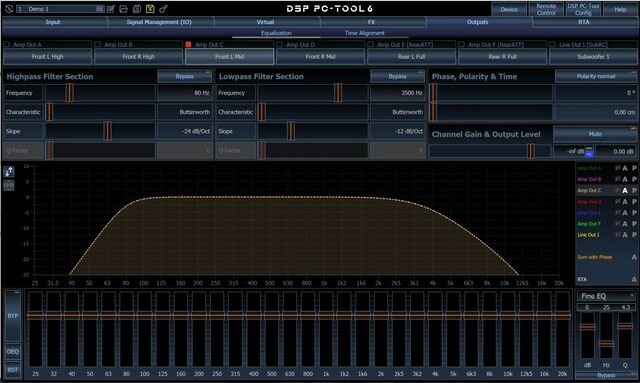The height and width of the screenshot is (383, 640).
Task: Click the OEQ button
Action: [x=13, y=352]
